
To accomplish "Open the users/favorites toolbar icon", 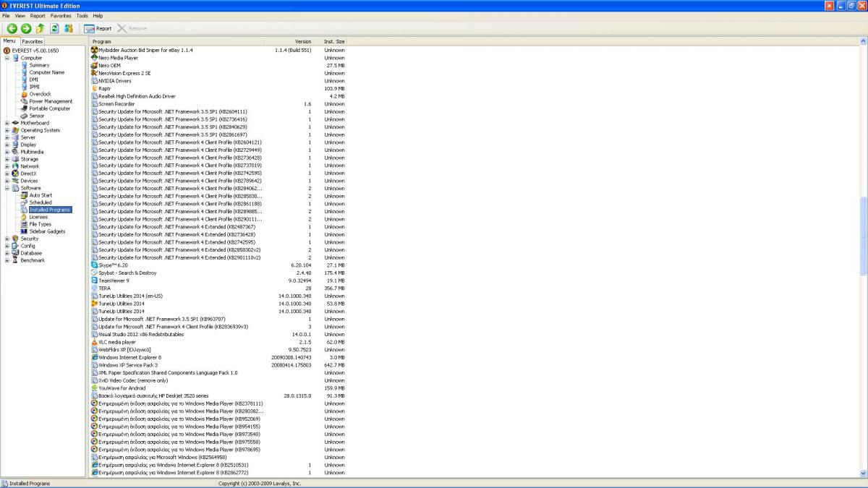I will [69, 28].
